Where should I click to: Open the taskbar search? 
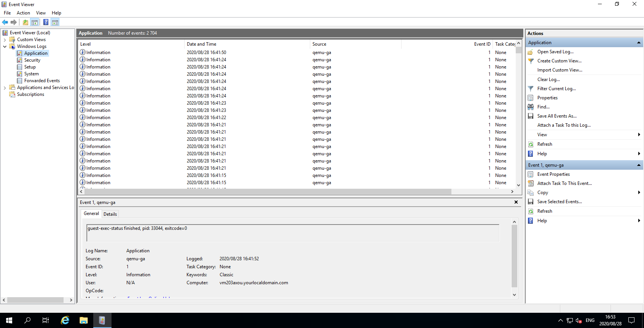(27, 320)
